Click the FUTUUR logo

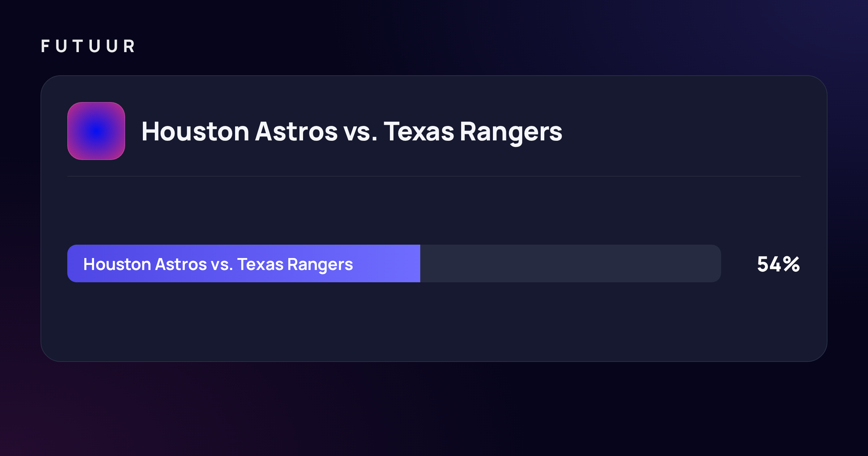click(88, 46)
